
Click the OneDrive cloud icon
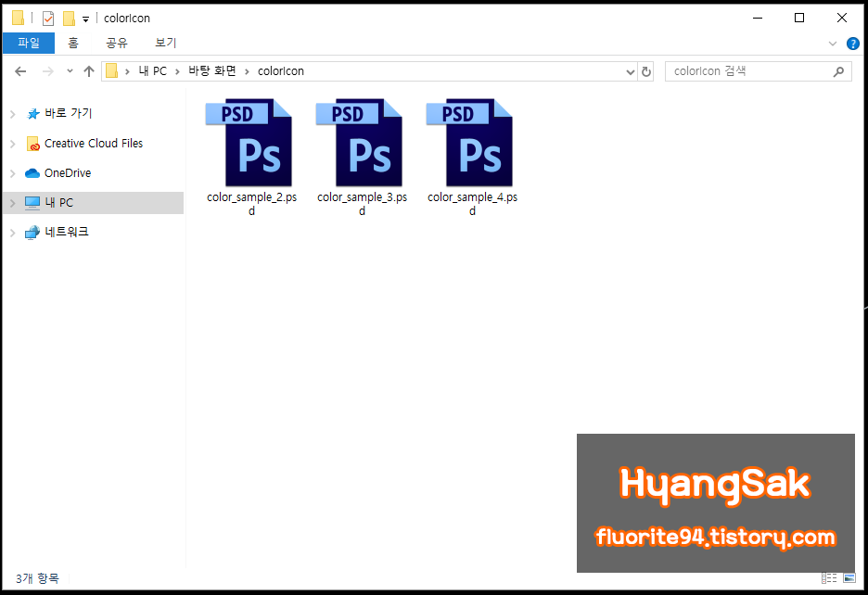(x=32, y=173)
